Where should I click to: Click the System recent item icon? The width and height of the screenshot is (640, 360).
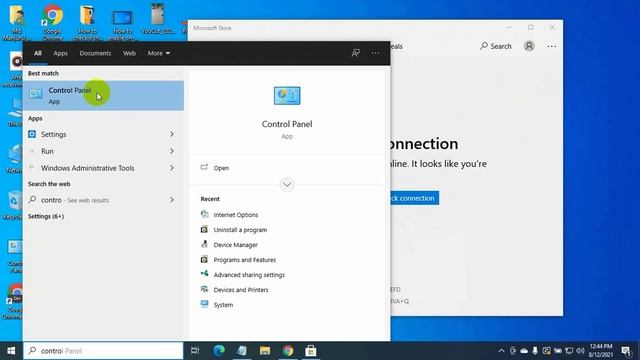pyautogui.click(x=204, y=304)
